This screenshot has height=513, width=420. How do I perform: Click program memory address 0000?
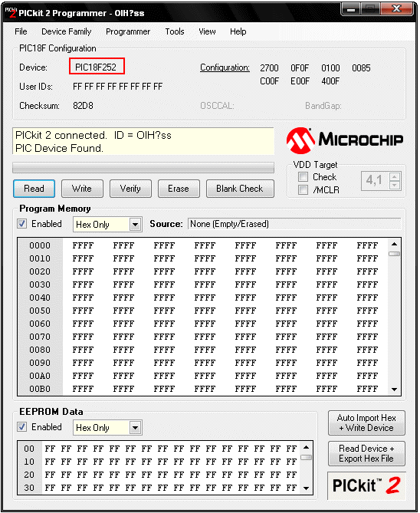click(x=40, y=245)
